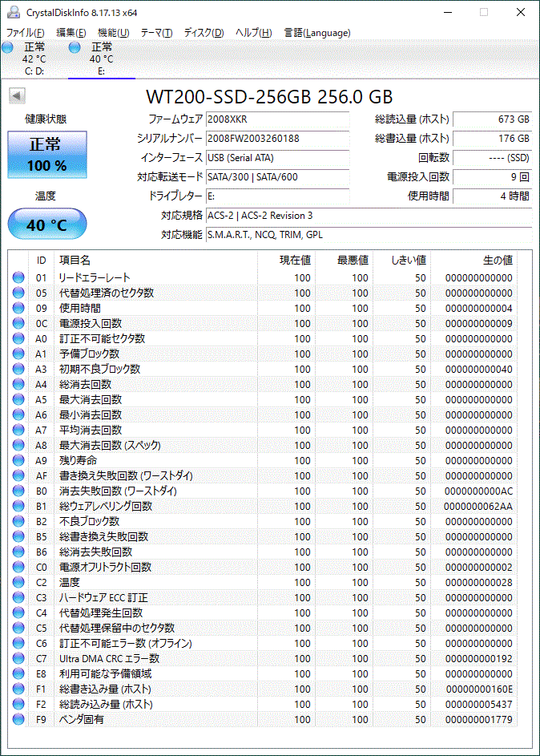Screen dimensions: 540x756
Task: Click status icon for row A4 総消去回数
Action: coord(18,384)
